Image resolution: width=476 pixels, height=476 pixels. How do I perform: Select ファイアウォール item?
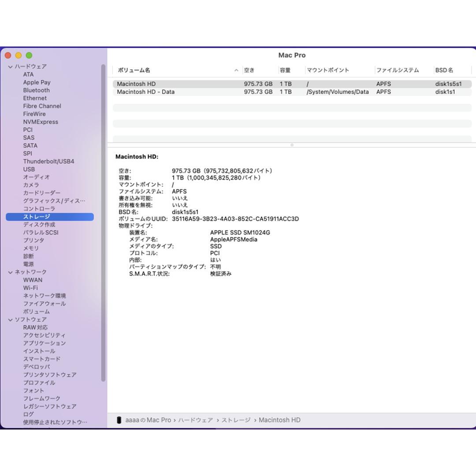tap(45, 304)
